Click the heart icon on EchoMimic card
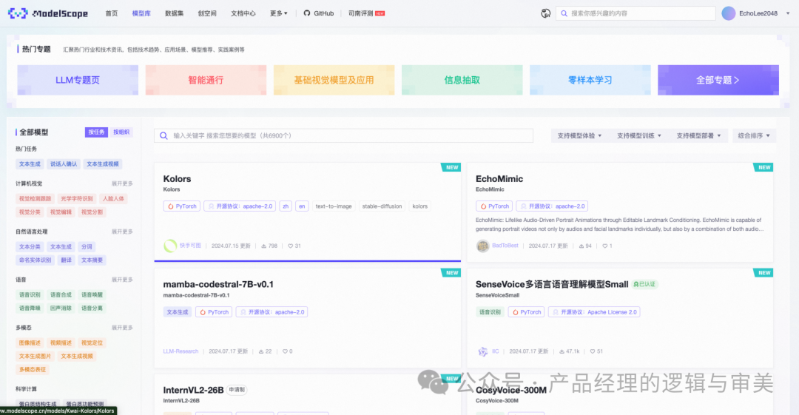 (x=605, y=246)
